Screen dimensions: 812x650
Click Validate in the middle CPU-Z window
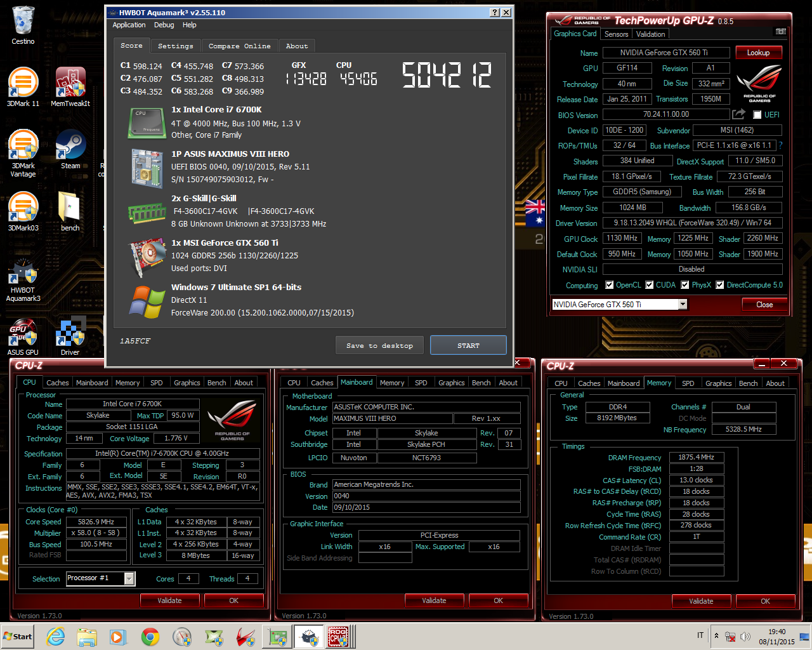434,600
